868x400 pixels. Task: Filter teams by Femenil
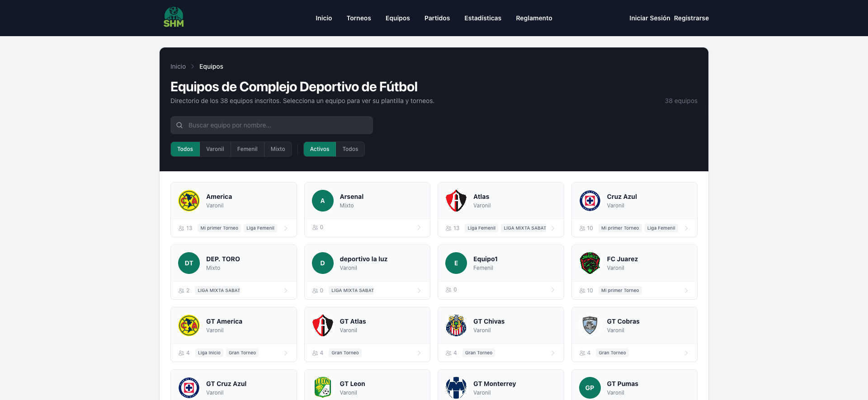tap(247, 149)
